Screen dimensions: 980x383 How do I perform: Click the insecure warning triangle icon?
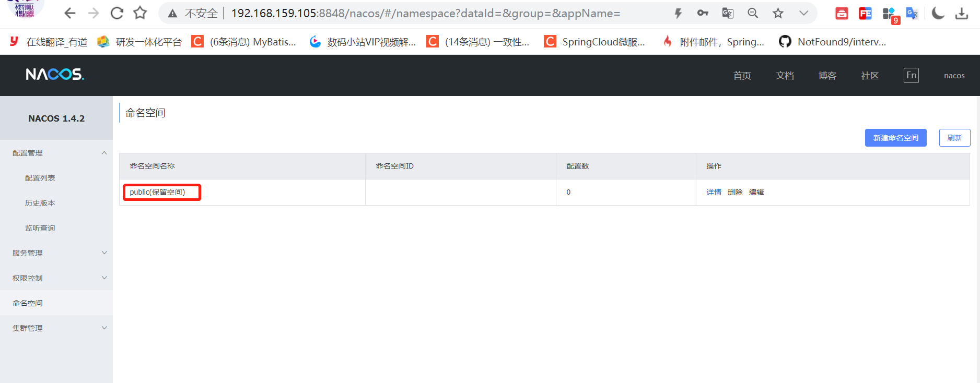click(172, 14)
